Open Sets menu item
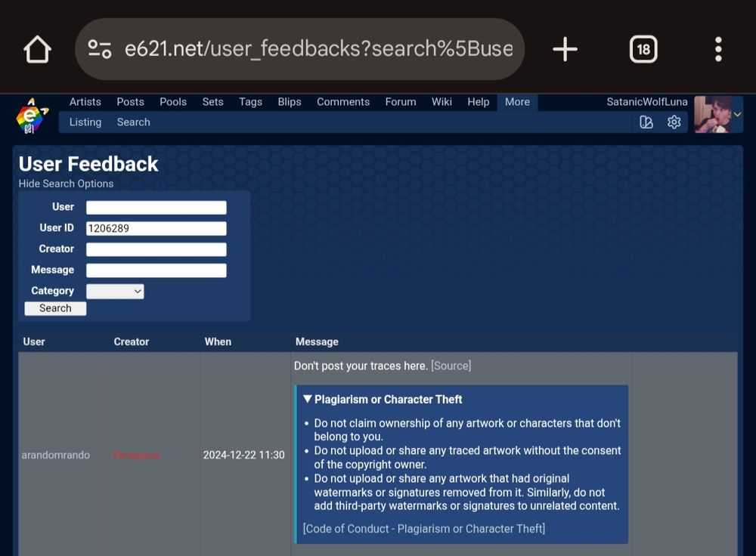This screenshot has height=556, width=756. 212,102
